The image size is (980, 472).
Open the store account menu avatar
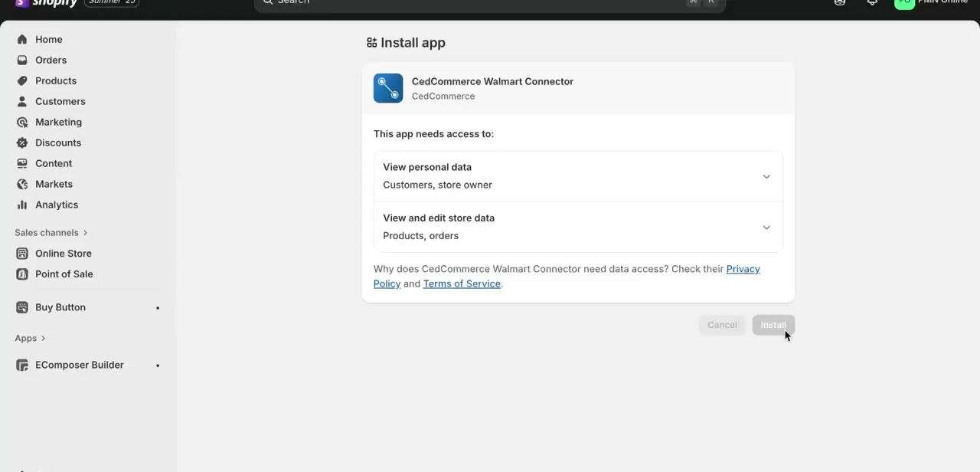pos(904,3)
